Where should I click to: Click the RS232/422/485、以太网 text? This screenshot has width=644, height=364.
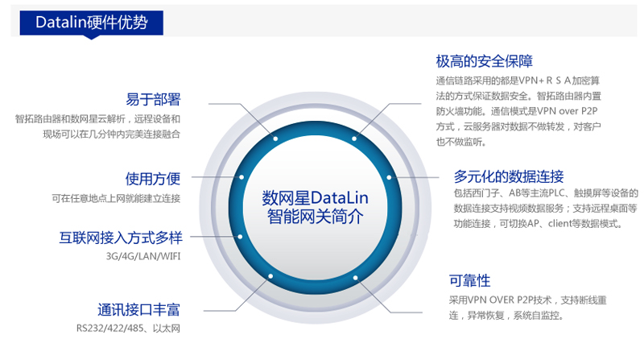pos(128,329)
